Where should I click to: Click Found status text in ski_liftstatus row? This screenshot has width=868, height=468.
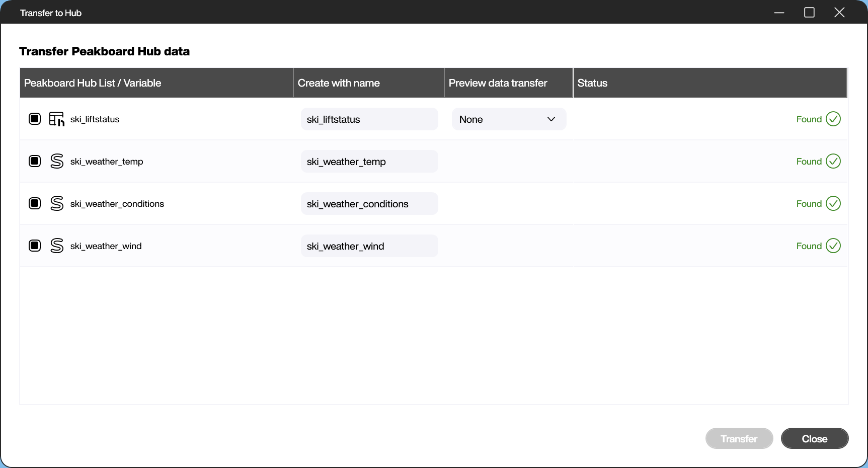809,119
